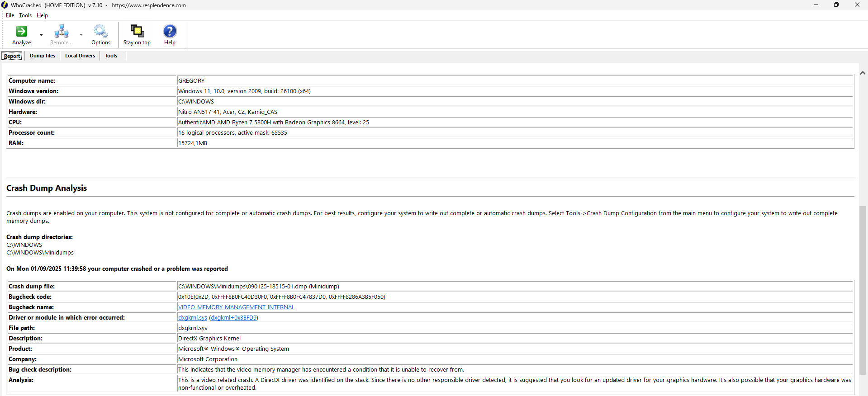Click the Processor count value text

[232, 133]
